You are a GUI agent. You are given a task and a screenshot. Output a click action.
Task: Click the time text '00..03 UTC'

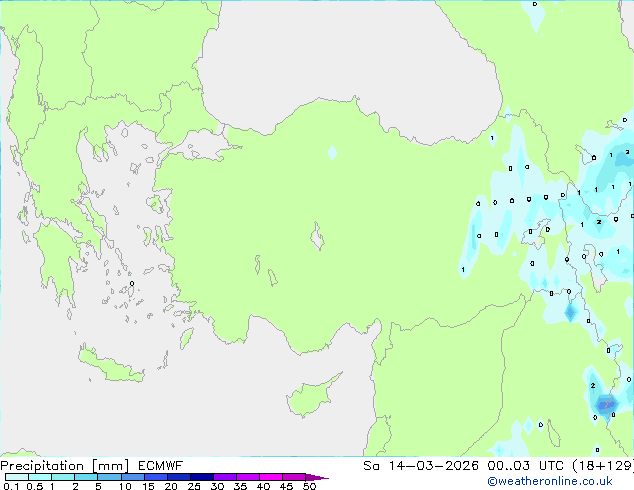point(525,466)
